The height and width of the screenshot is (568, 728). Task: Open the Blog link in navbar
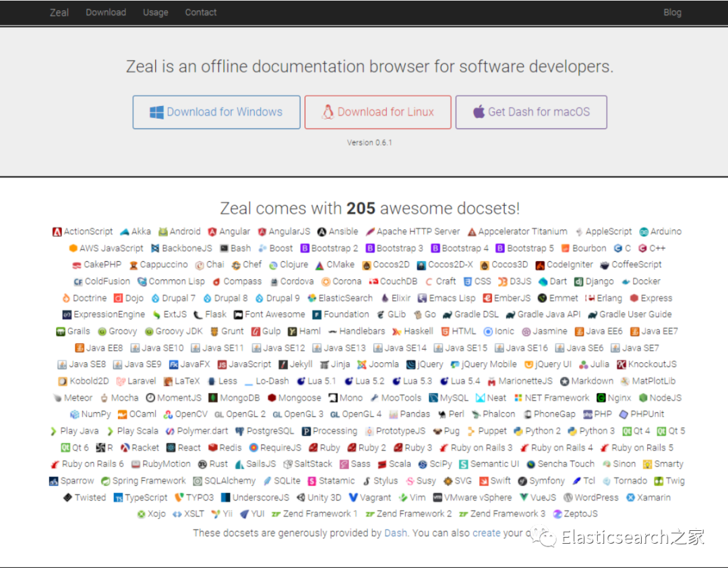[x=672, y=13]
